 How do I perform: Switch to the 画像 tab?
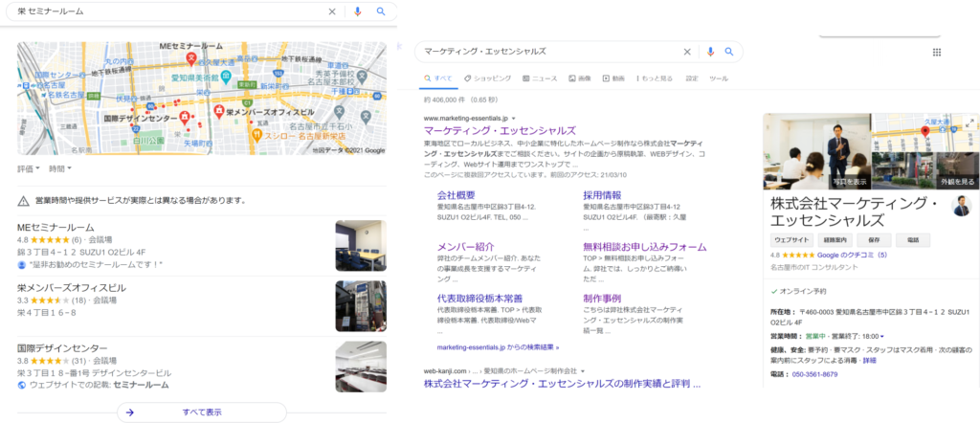[x=579, y=78]
